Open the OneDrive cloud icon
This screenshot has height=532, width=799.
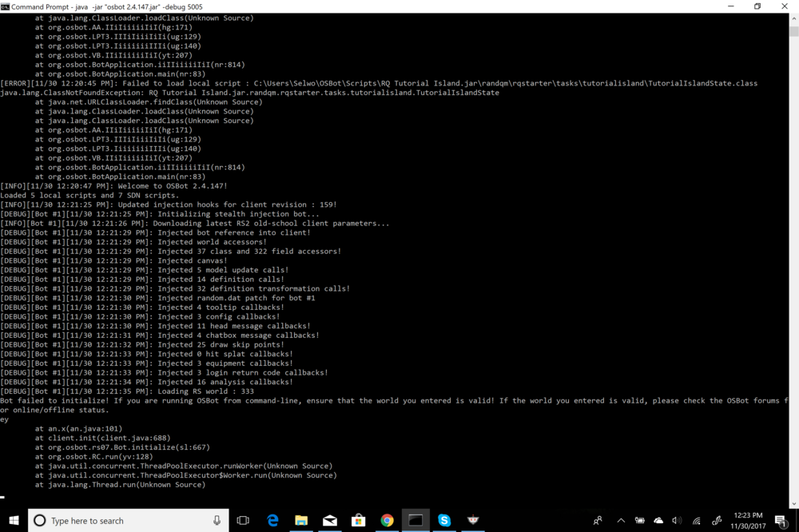point(658,520)
